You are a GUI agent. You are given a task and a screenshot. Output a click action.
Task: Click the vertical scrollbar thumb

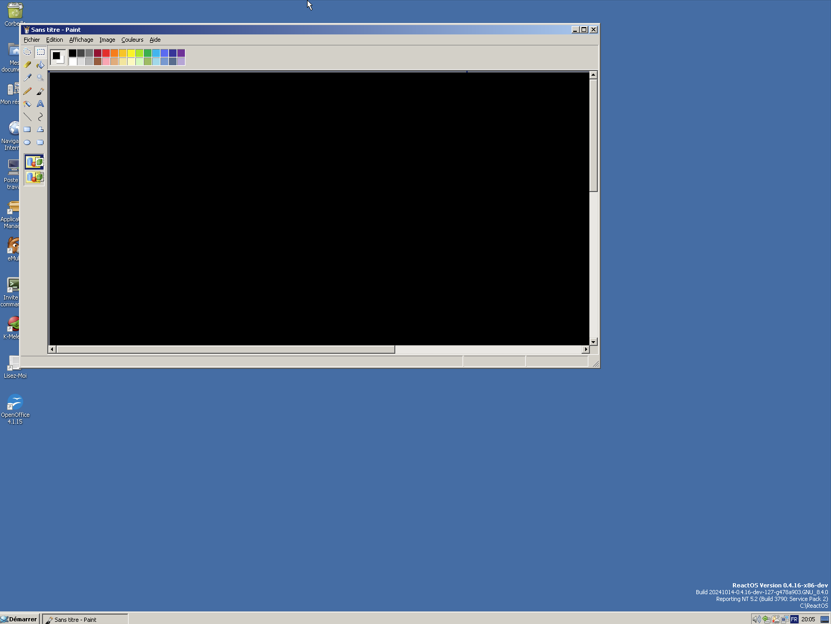tap(594, 135)
